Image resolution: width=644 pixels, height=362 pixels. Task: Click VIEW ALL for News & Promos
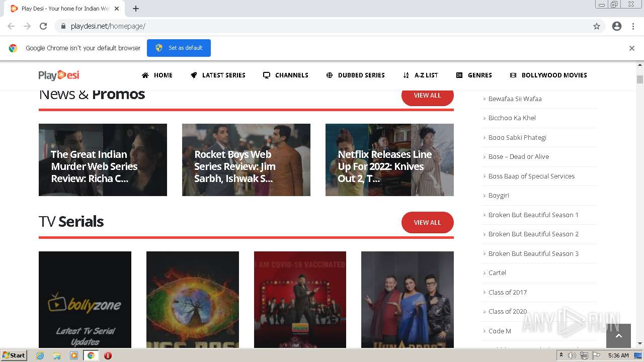[x=427, y=96]
